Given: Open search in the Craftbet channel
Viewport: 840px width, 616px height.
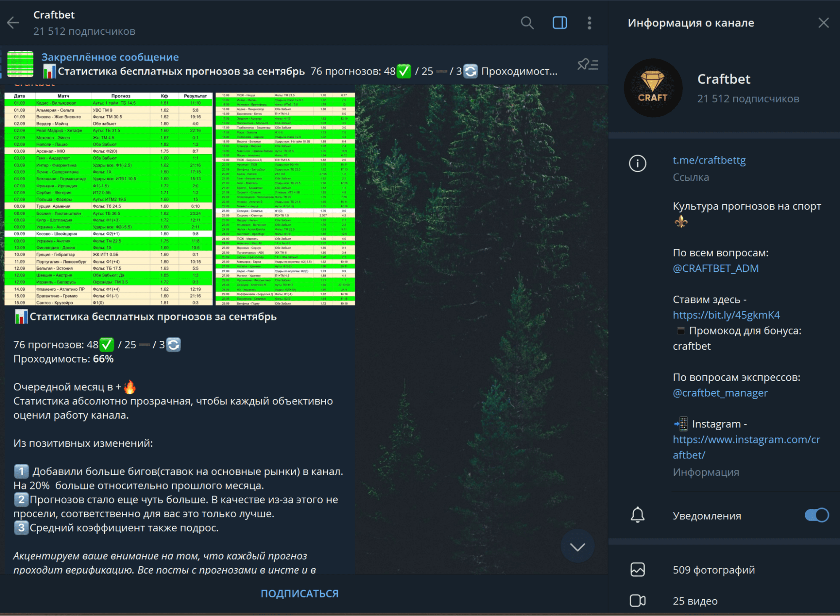Looking at the screenshot, I should coord(527,23).
